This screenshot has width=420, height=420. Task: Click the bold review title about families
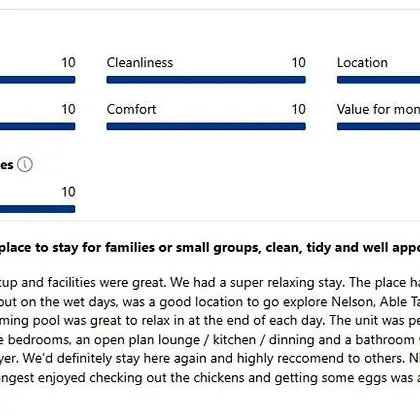pyautogui.click(x=210, y=248)
